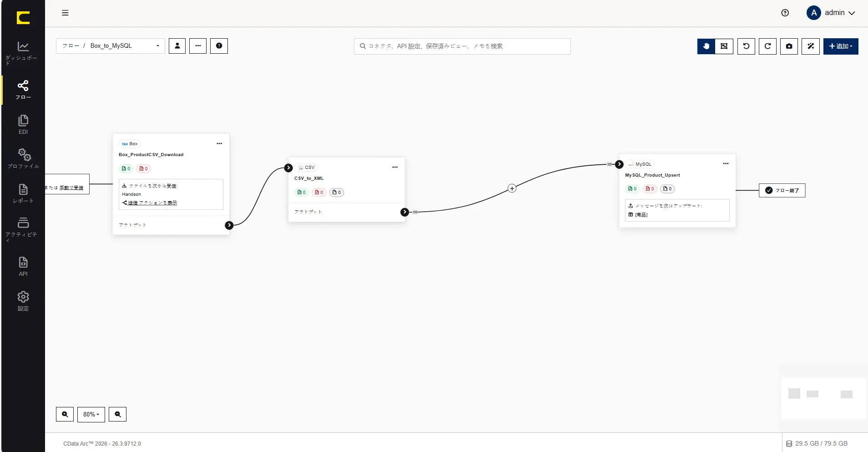Click the Handson folder name in Box card
Screen dimensions: 868x452
click(x=131, y=194)
